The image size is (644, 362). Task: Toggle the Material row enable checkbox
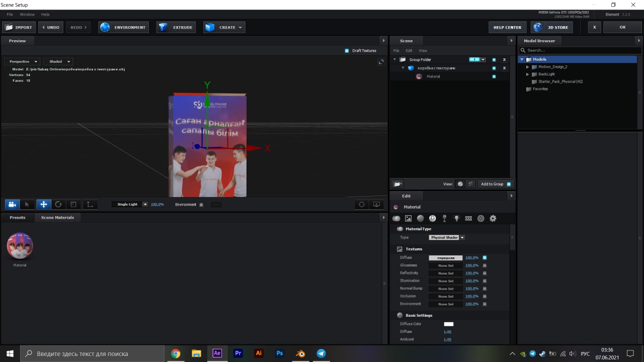click(494, 76)
